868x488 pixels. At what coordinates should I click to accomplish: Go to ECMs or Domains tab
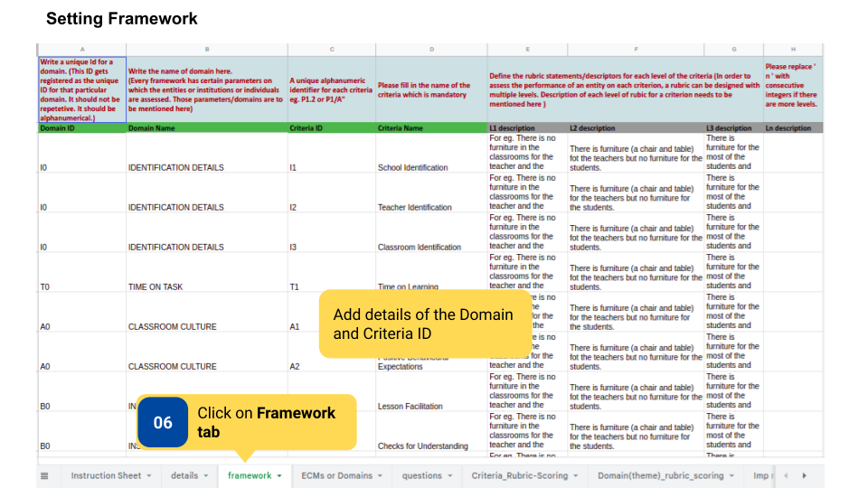(335, 475)
